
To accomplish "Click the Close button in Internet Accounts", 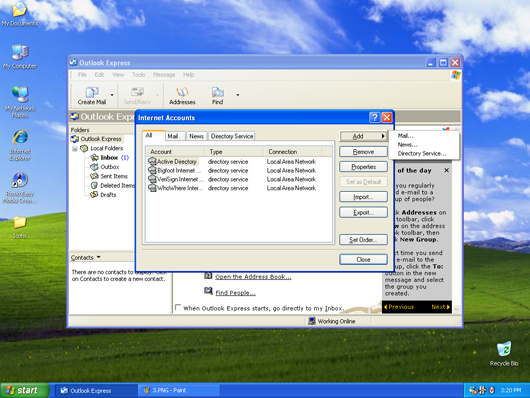I will pos(363,259).
